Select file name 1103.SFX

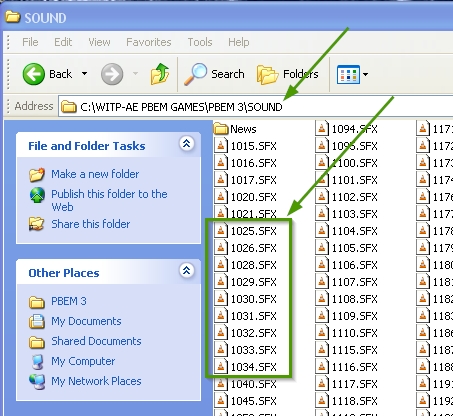(354, 214)
